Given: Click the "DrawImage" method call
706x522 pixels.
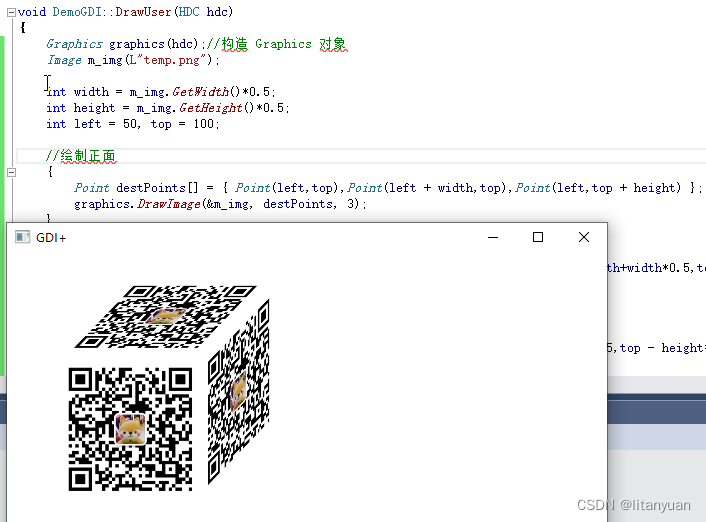Looking at the screenshot, I should 169,204.
